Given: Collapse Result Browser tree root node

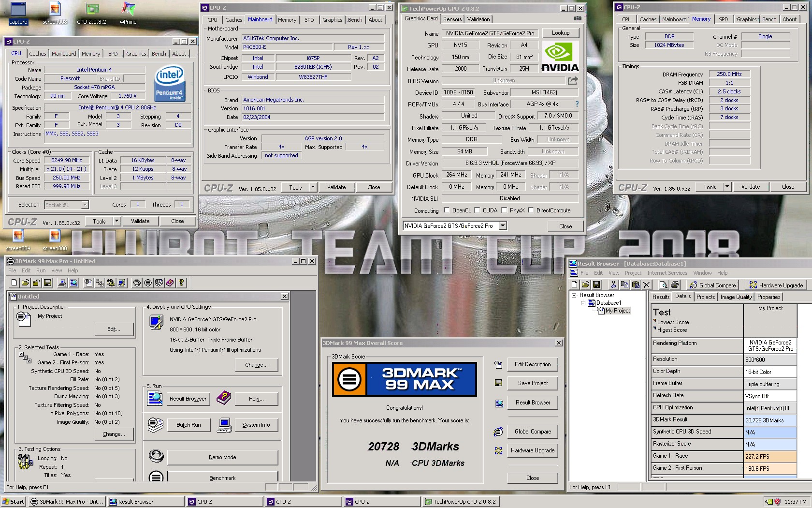Looking at the screenshot, I should pos(574,295).
